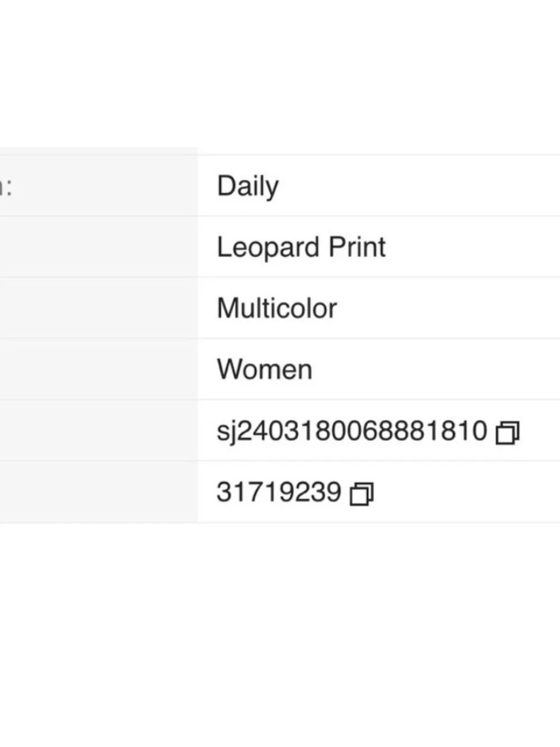The width and height of the screenshot is (560, 747).
Task: Click the 31719239 number text
Action: pos(279,493)
